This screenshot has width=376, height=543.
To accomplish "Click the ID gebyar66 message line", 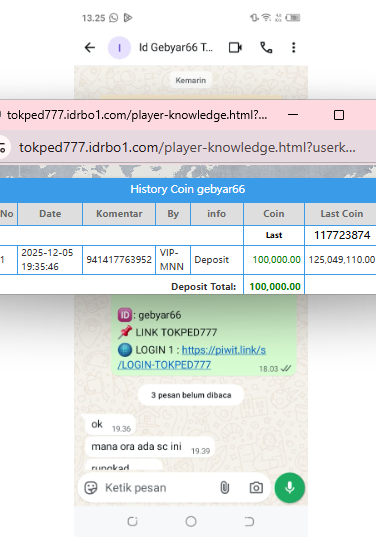I will click(150, 315).
